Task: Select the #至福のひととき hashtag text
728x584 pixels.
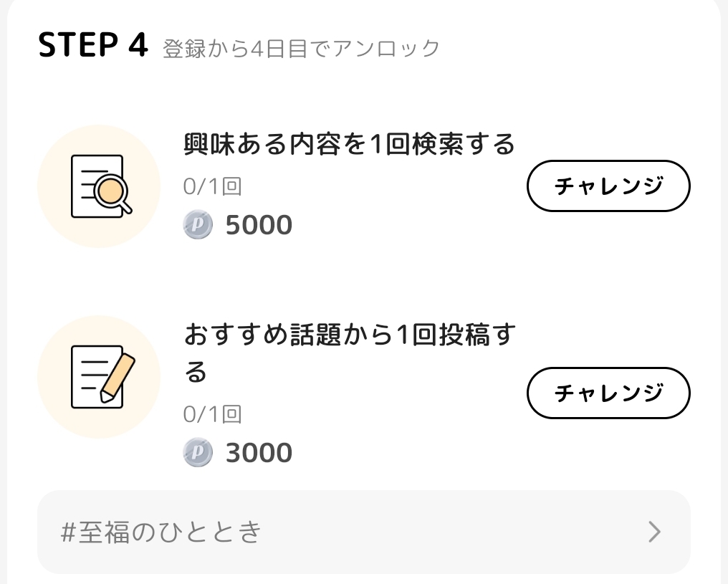Action: pos(162,532)
